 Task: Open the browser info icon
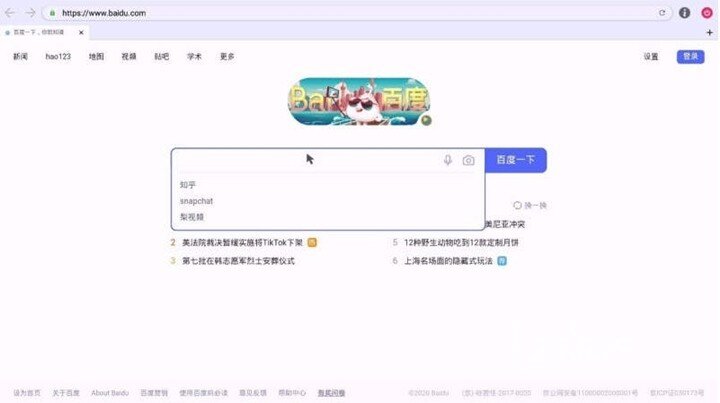(684, 13)
